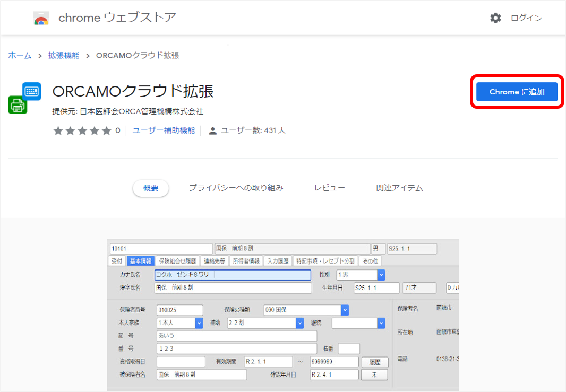Click the age field 71才

(419, 288)
